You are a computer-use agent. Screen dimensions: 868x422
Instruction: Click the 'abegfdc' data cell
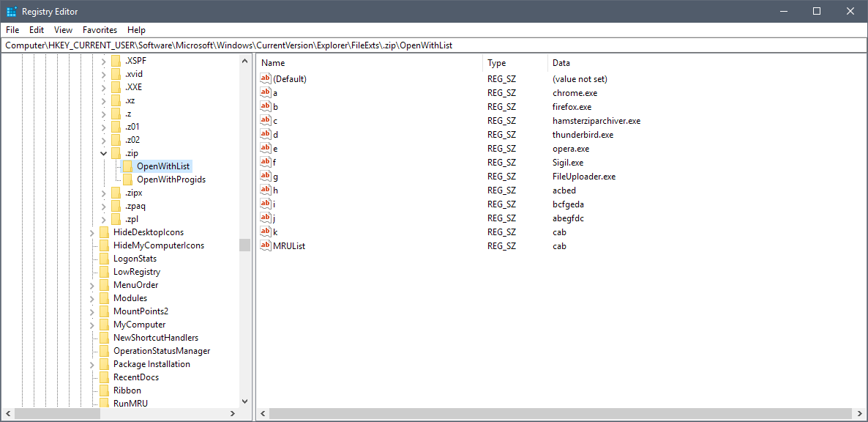click(568, 218)
